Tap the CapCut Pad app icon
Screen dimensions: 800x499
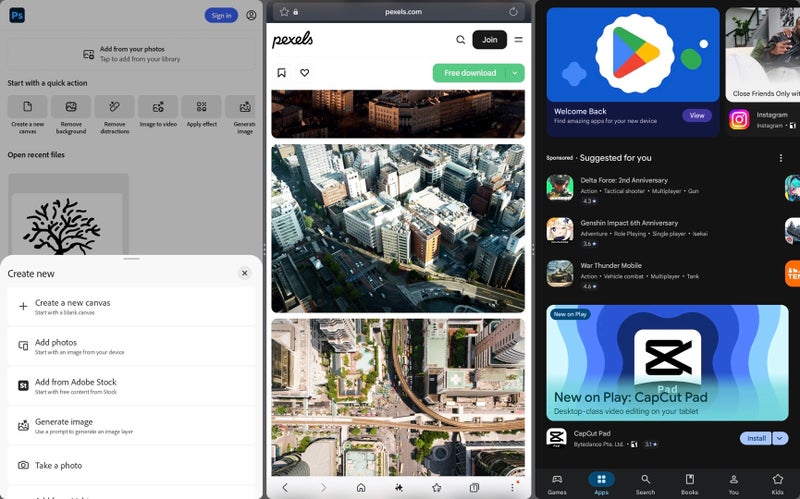pos(556,438)
